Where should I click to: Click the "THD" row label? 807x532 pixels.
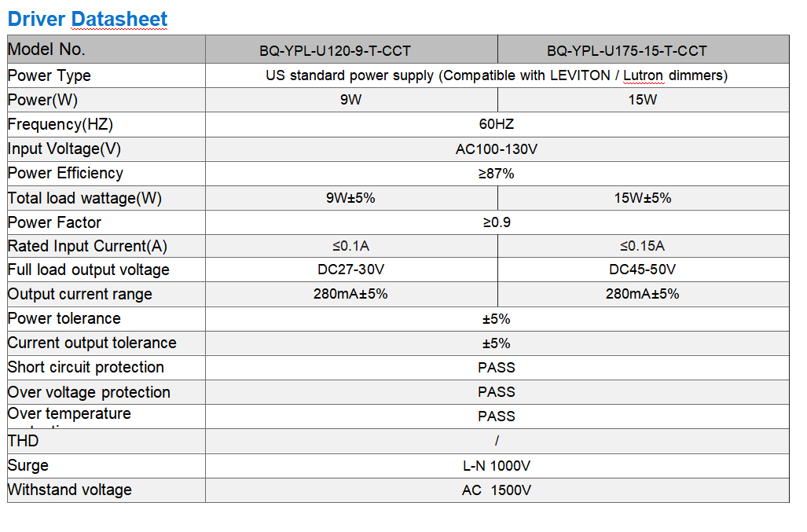point(23,441)
